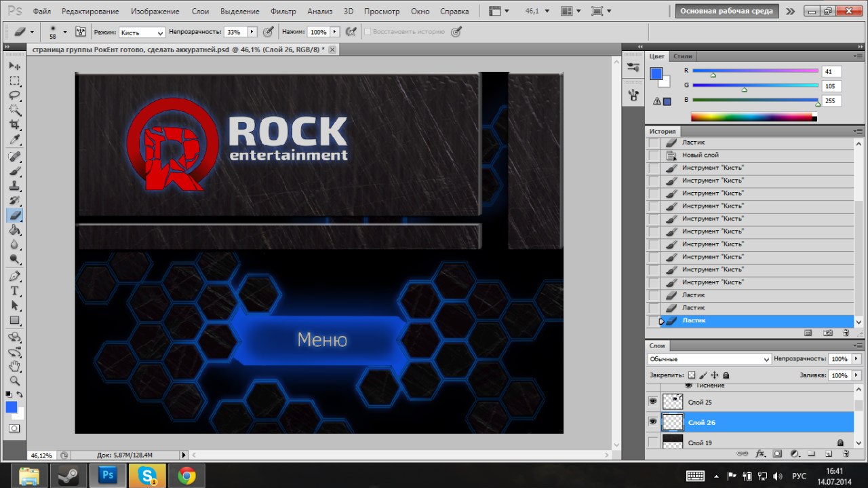868x488 pixels.
Task: Click the foreground color swatch in Color panel
Action: (656, 75)
